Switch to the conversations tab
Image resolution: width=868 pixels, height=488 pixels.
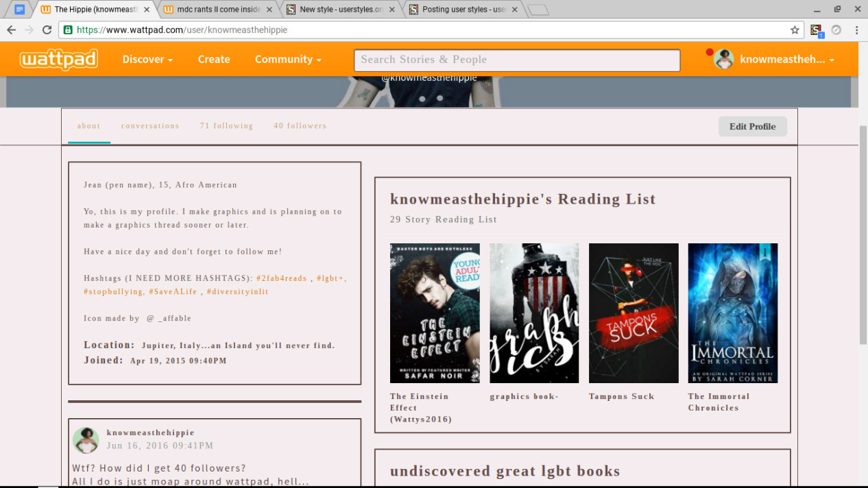(x=149, y=126)
